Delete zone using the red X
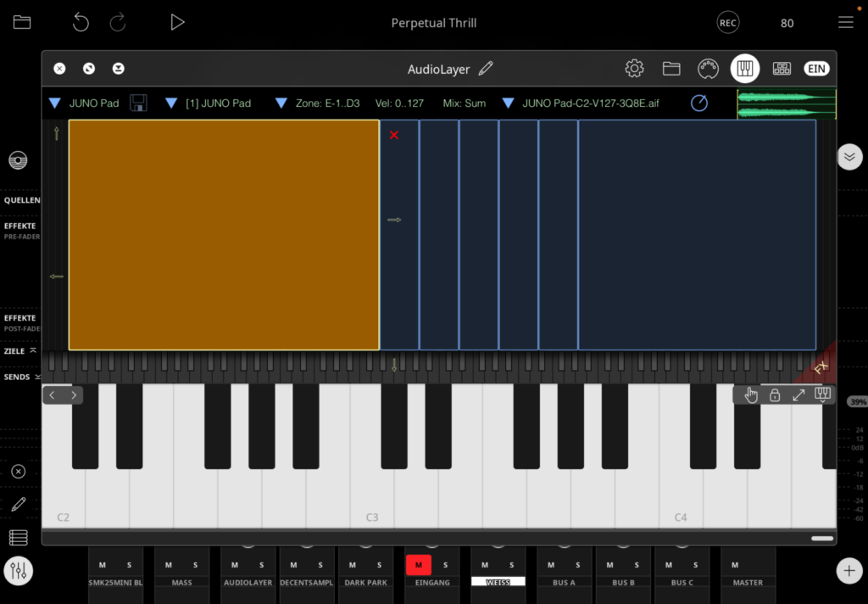 [x=394, y=135]
